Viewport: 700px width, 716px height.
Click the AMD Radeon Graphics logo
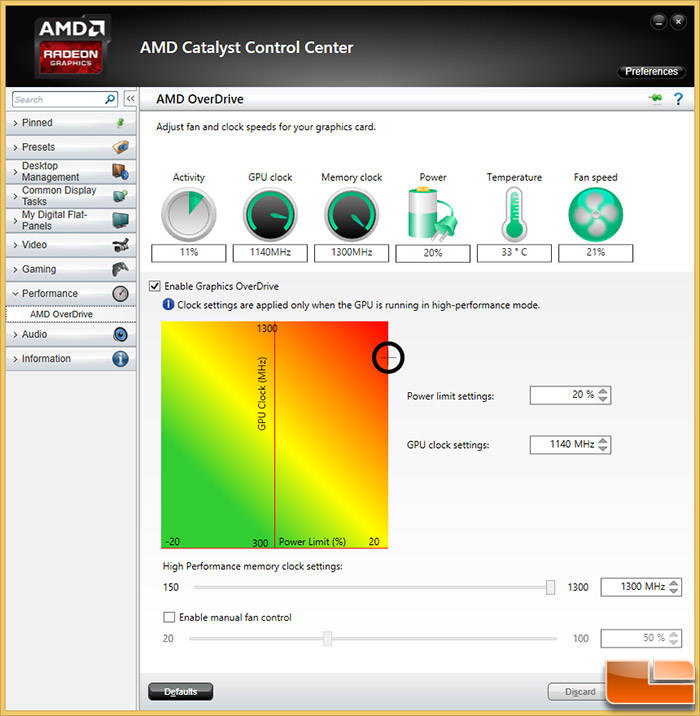[72, 46]
